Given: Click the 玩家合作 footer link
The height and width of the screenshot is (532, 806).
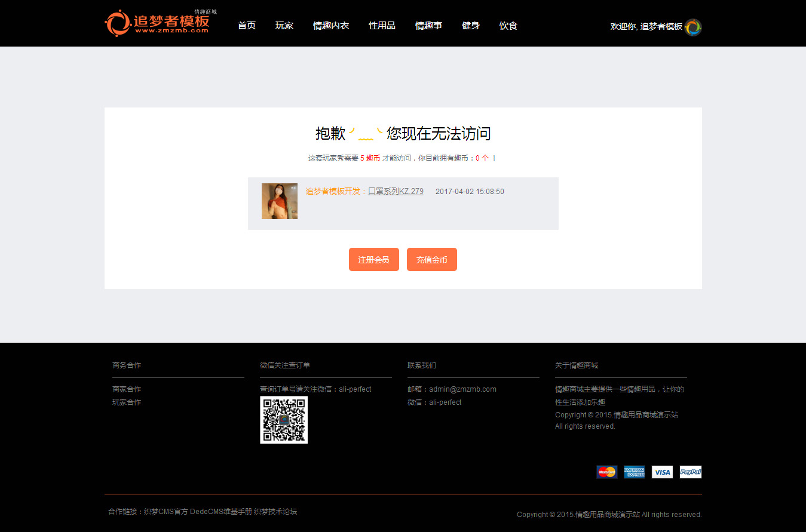Looking at the screenshot, I should click(127, 402).
